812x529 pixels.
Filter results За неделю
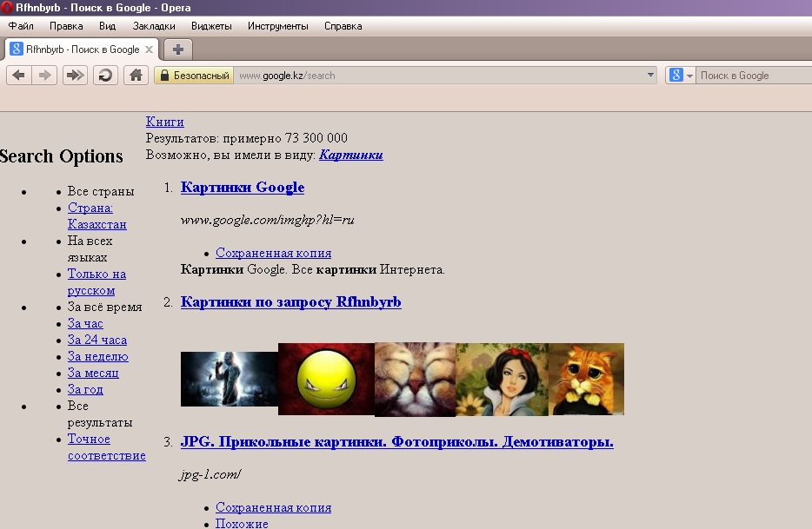98,357
